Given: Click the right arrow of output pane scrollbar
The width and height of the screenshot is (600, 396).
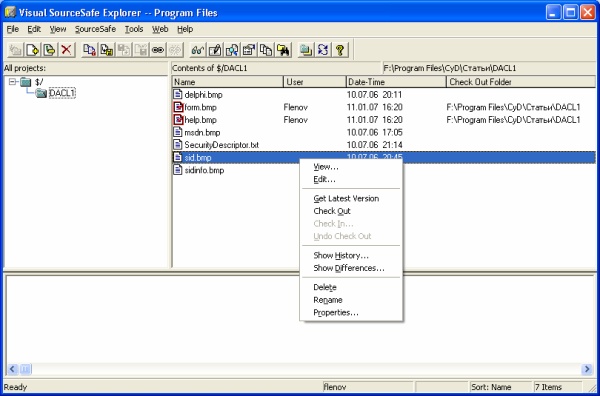Looking at the screenshot, I should click(587, 369).
